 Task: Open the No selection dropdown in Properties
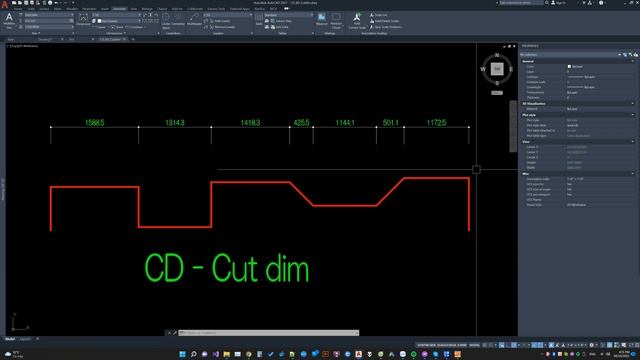point(570,54)
